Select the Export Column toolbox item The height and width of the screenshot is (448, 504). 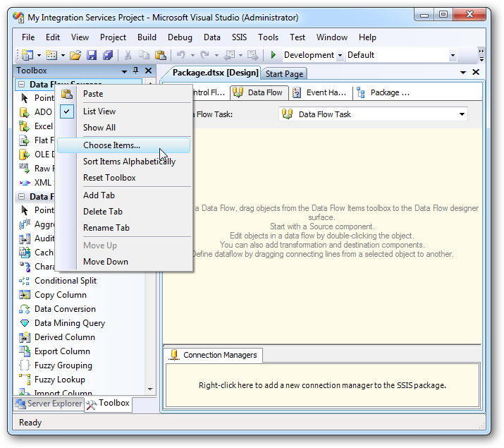[62, 351]
